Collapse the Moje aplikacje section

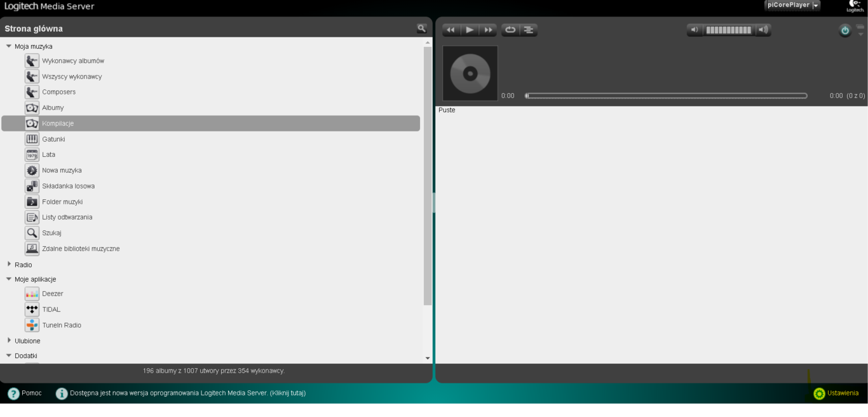[x=9, y=279]
